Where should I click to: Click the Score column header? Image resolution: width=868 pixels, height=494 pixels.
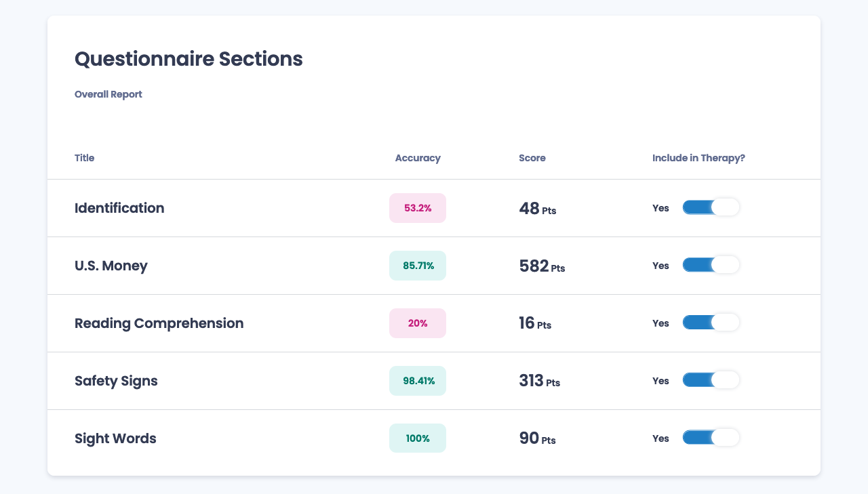point(532,158)
